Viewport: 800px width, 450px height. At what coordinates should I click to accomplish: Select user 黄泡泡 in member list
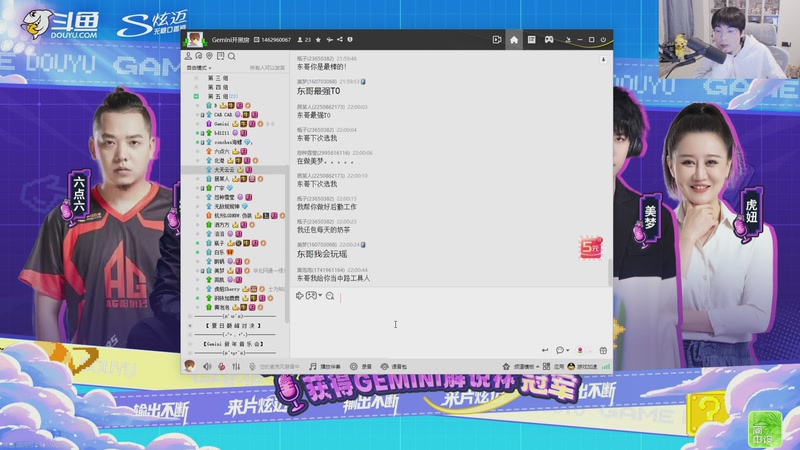point(221,308)
